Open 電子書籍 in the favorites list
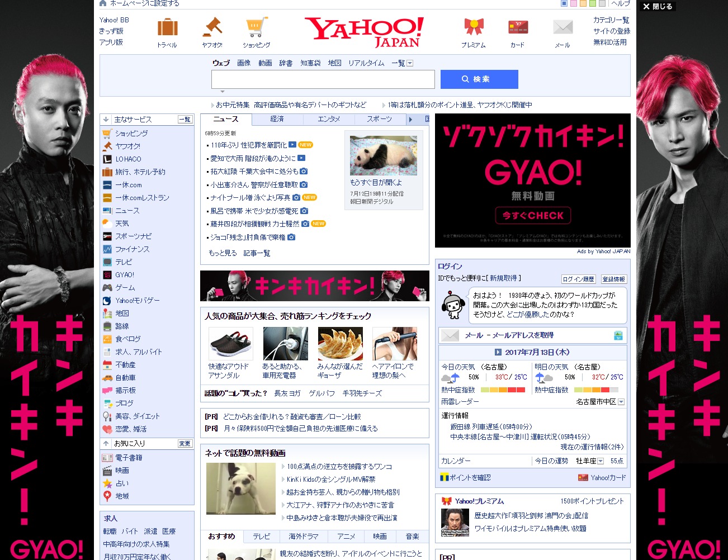This screenshot has height=560, width=728. pos(129,457)
